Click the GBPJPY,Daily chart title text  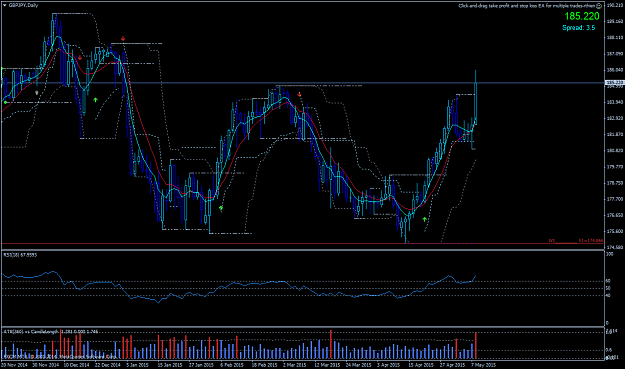pyautogui.click(x=23, y=6)
